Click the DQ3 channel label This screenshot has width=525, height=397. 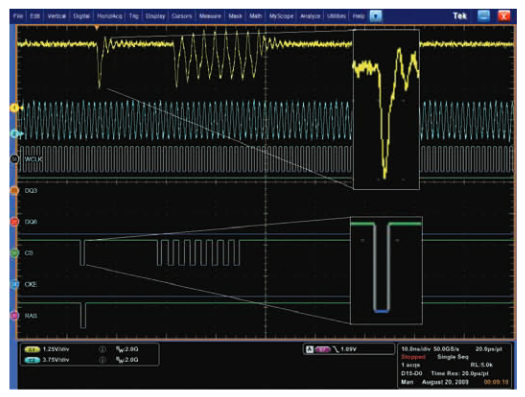[x=31, y=190]
